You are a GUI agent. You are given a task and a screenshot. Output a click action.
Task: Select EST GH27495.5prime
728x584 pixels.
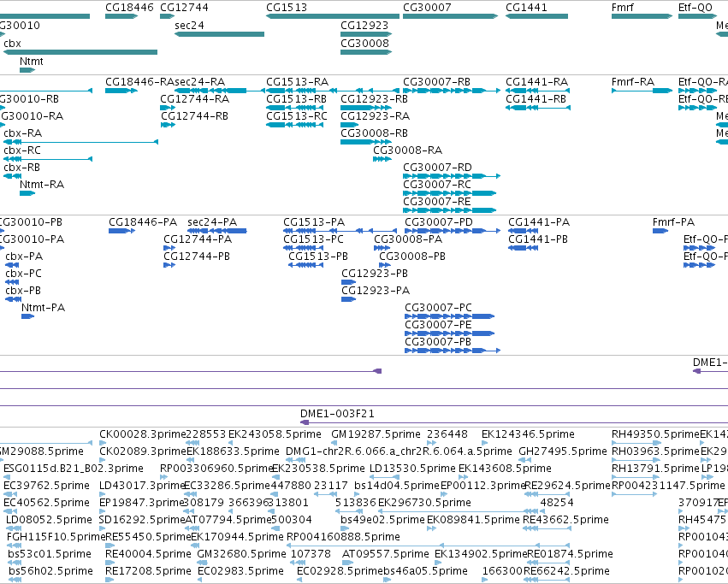pos(563,451)
